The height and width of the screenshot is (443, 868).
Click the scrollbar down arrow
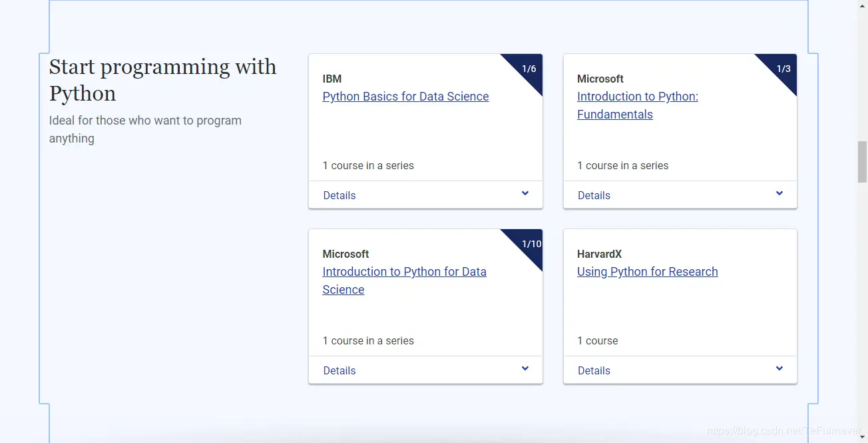[x=862, y=437]
